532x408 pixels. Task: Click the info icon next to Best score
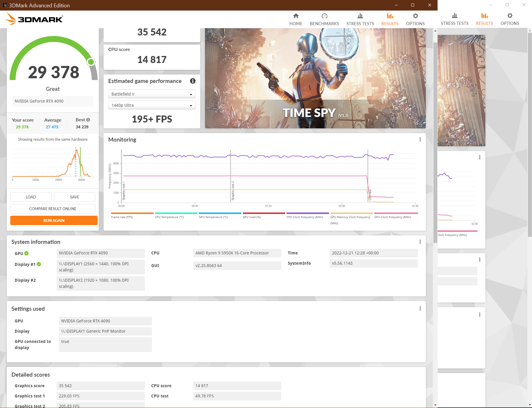(88, 120)
